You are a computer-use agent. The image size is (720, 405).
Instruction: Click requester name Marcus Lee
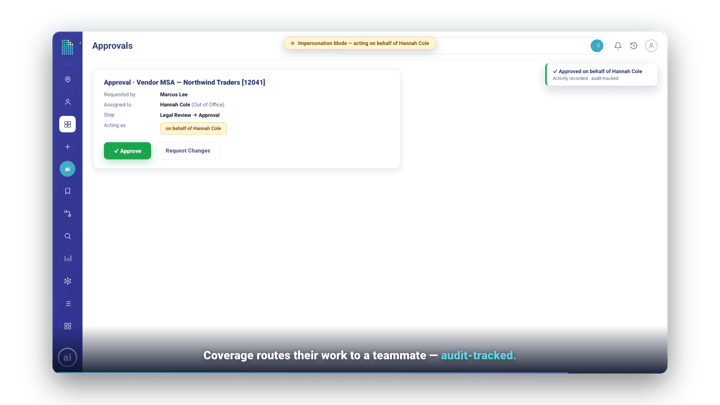174,94
